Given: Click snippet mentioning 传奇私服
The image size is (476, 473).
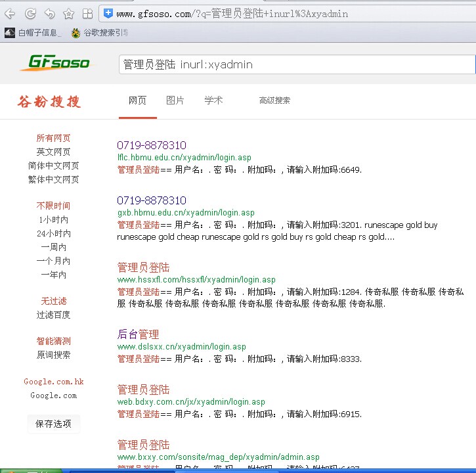Looking at the screenshot, I should pos(290,298).
